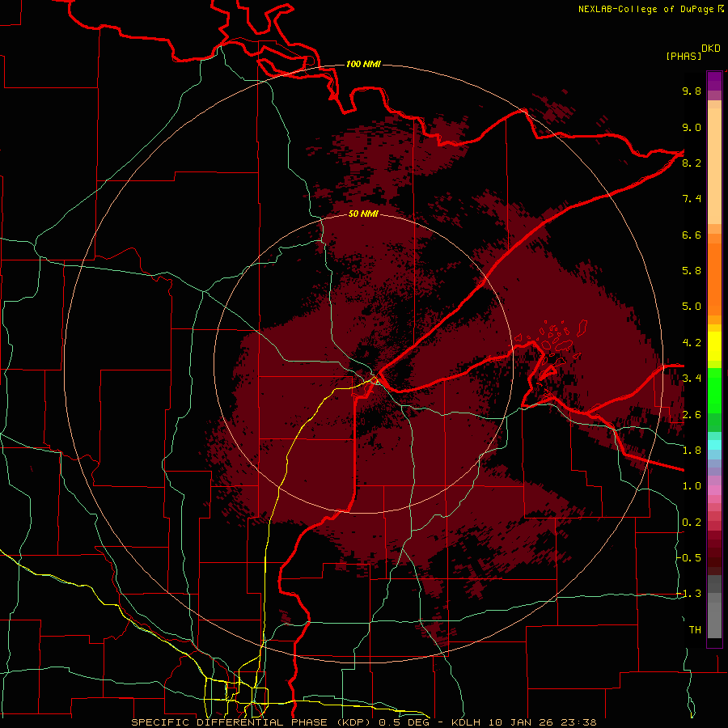Viewport: 728px width, 728px height.
Task: Click the 6.6 scale value
Action: (x=692, y=235)
